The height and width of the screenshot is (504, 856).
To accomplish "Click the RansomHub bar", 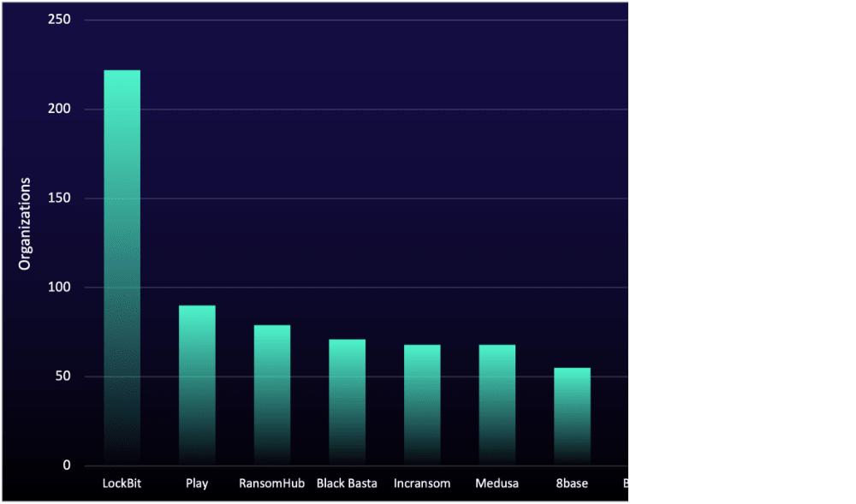I will pos(272,395).
